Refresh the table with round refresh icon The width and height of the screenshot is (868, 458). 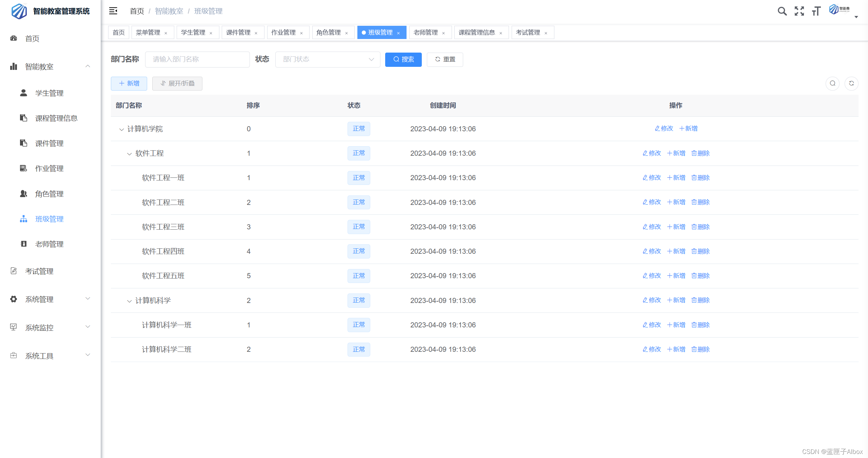851,83
